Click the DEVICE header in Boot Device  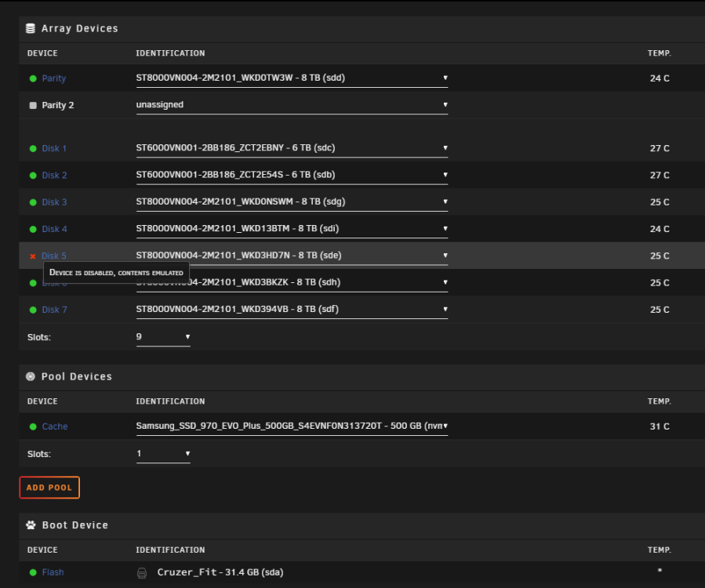(x=42, y=550)
